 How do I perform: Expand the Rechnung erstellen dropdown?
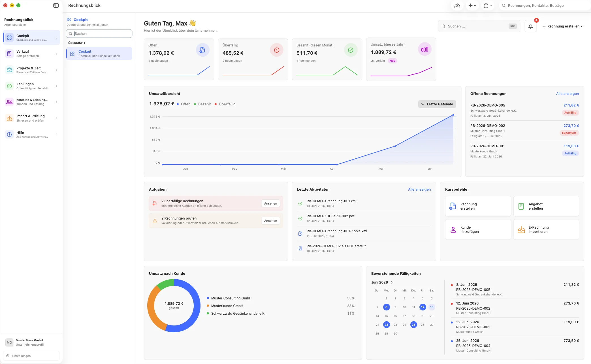pos(562,26)
